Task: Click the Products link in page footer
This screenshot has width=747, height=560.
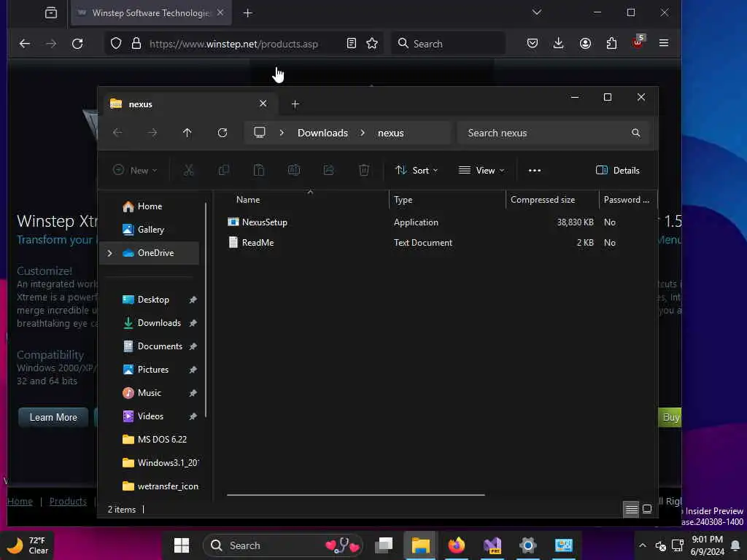Action: click(68, 502)
